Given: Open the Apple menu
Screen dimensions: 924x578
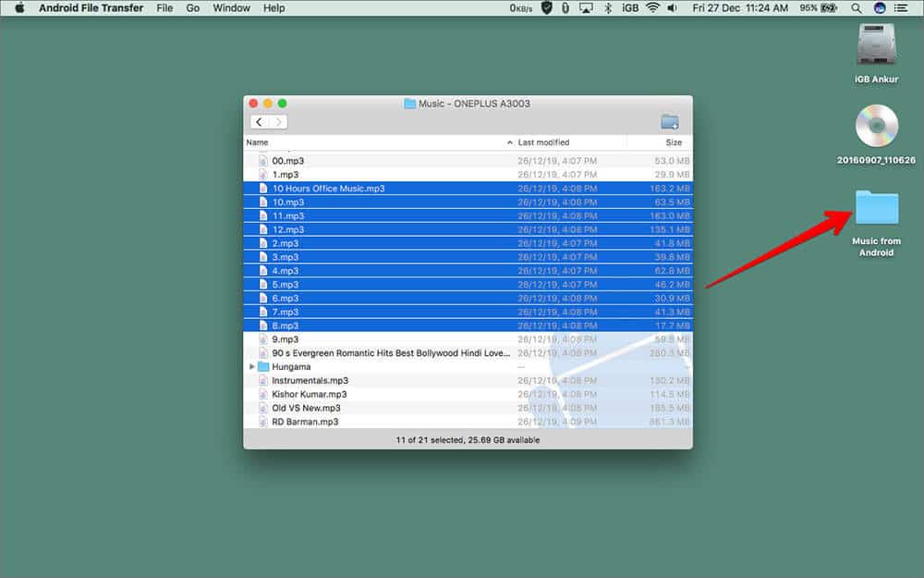Looking at the screenshot, I should pyautogui.click(x=19, y=7).
